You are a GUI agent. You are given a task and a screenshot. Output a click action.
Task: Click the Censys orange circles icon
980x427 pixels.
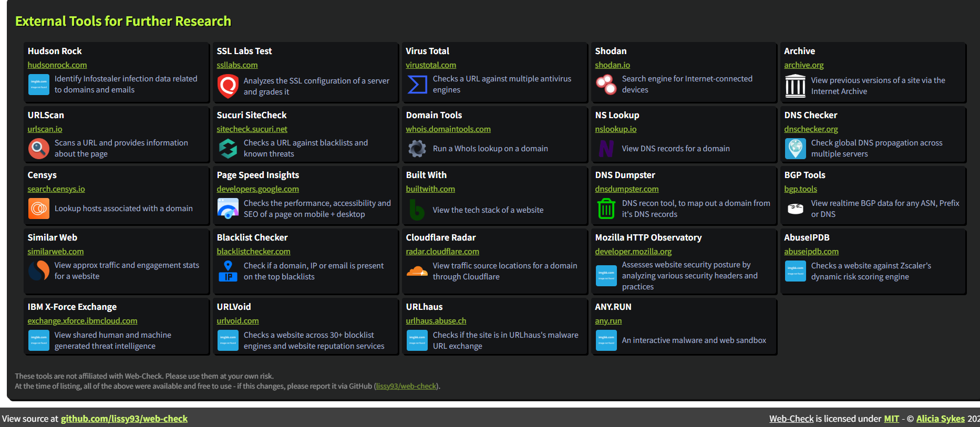(x=39, y=209)
